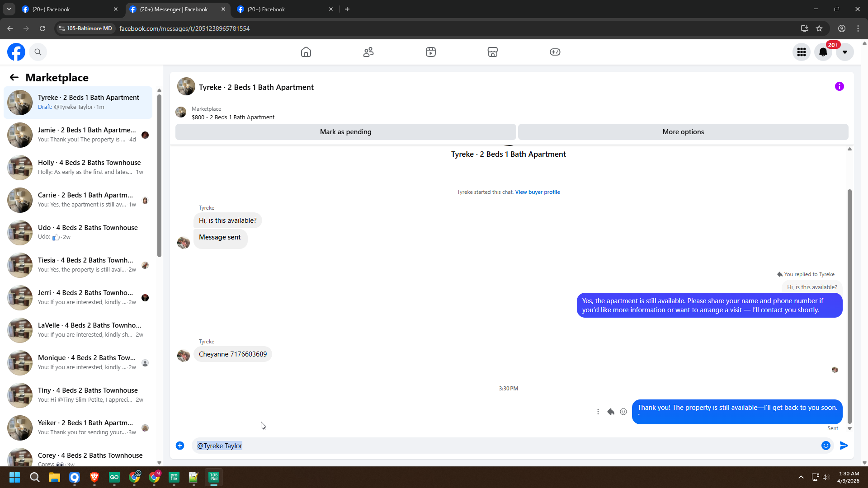This screenshot has height=488, width=868.
Task: Expand the browser tab search dropdown
Action: click(9, 9)
